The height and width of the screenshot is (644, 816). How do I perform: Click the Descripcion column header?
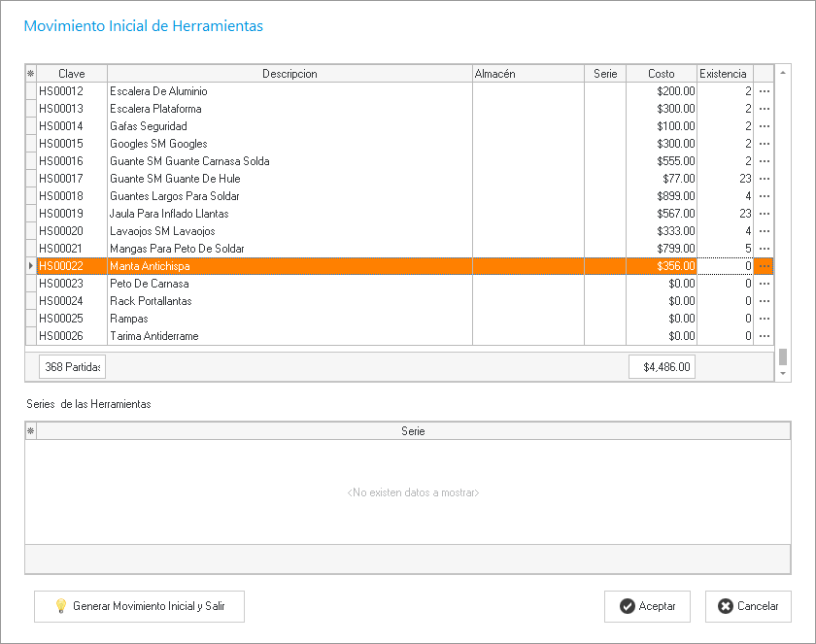(x=289, y=74)
